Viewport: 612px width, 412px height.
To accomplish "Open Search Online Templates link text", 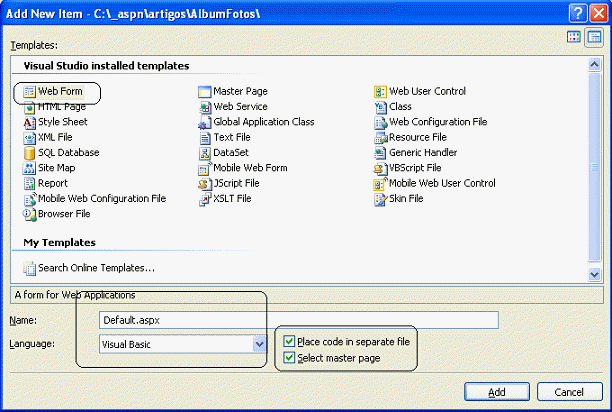I will (x=96, y=268).
